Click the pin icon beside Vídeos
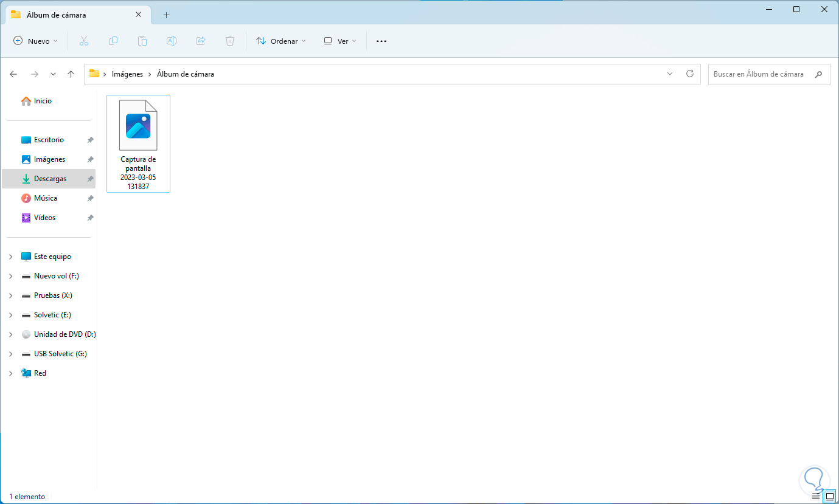839x504 pixels. [x=90, y=218]
